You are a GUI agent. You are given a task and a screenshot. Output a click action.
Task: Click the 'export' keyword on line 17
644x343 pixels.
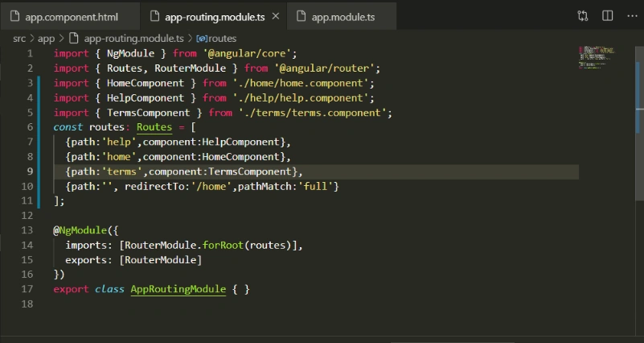pyautogui.click(x=71, y=289)
